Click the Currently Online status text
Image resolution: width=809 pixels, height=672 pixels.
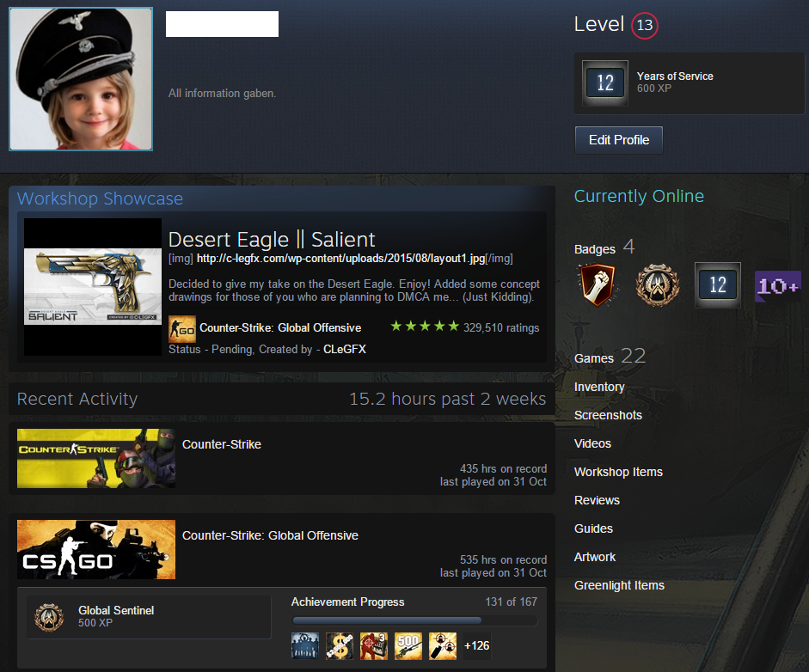coord(639,196)
